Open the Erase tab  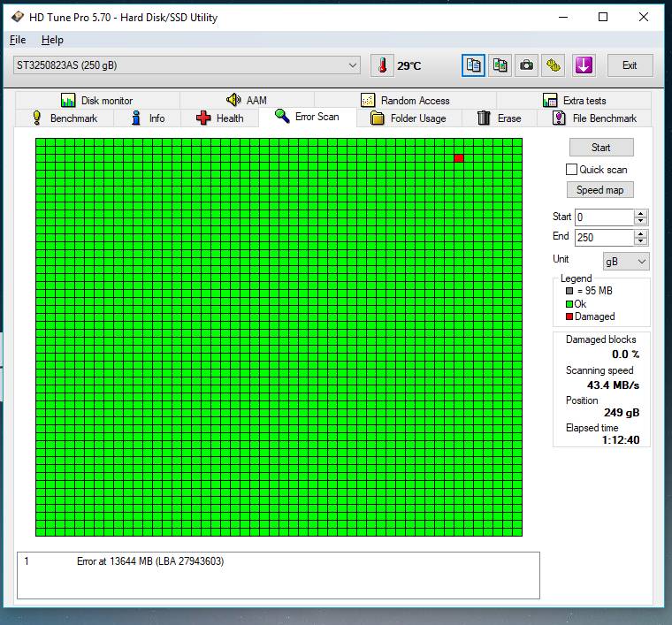(x=500, y=118)
